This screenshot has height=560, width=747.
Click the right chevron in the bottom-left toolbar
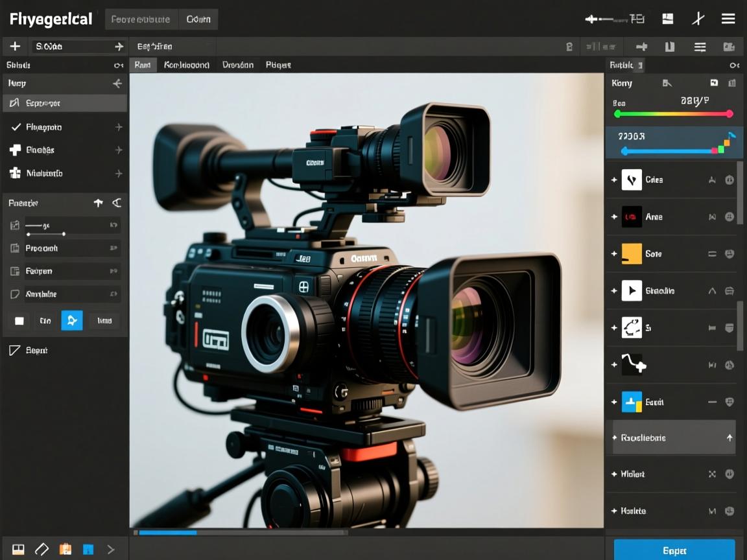pos(111,550)
